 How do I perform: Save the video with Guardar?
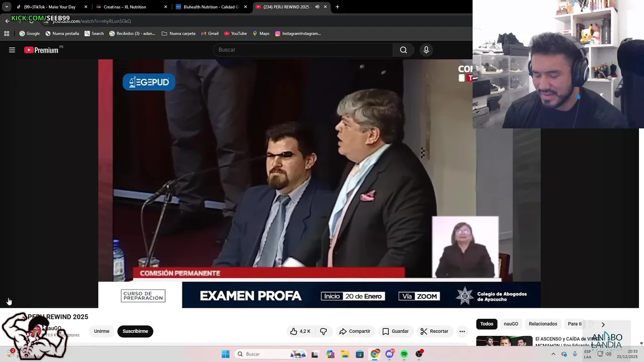click(x=395, y=331)
